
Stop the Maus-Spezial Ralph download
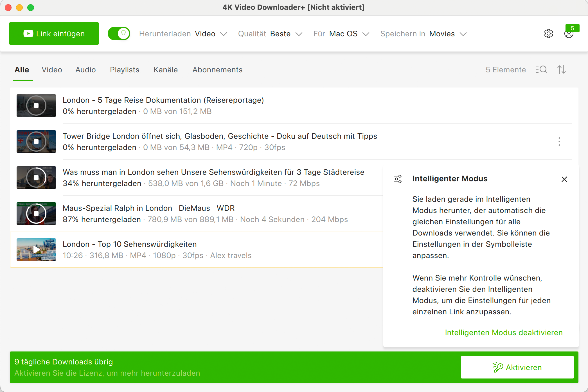(x=36, y=214)
